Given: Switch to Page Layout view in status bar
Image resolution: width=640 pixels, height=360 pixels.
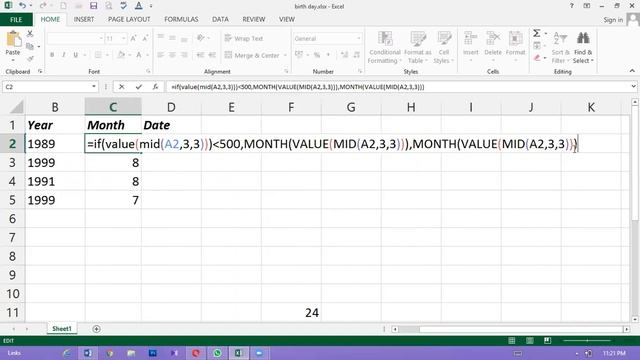Looking at the screenshot, I should point(529,340).
